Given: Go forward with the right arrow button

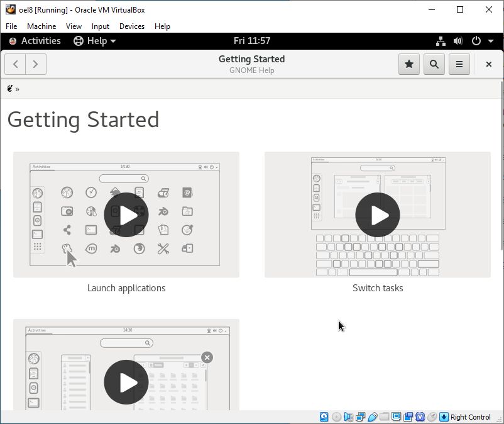Looking at the screenshot, I should (x=36, y=64).
